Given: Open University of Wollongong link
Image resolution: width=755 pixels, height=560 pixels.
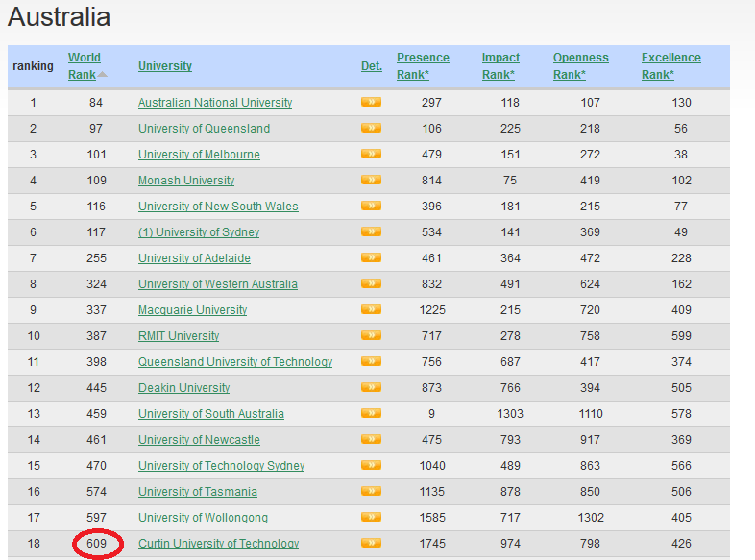Looking at the screenshot, I should point(203,518).
